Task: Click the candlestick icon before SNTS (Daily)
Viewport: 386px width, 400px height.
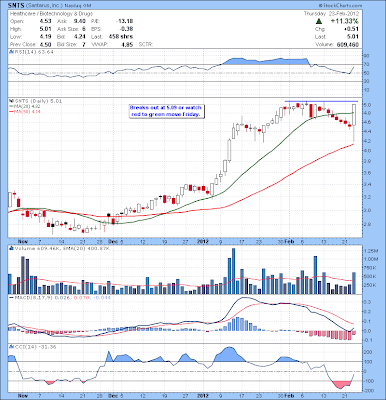Action: pos(11,101)
